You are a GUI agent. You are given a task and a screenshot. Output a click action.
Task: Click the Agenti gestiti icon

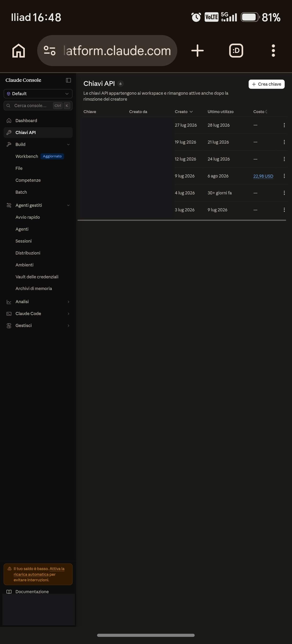click(x=9, y=205)
